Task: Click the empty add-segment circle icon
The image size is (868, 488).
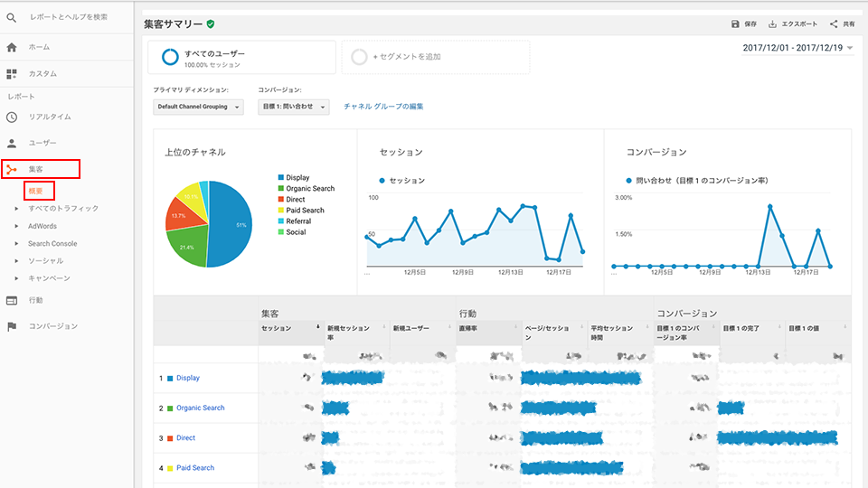Action: [359, 57]
